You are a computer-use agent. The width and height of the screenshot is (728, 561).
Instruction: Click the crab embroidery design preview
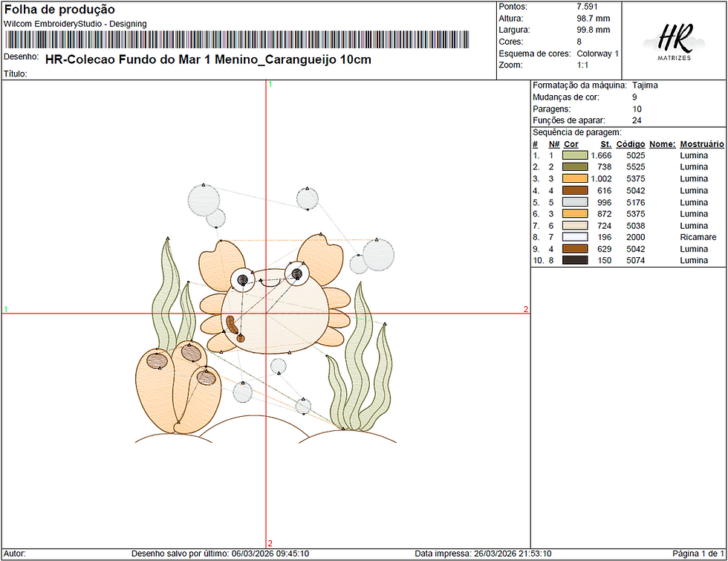point(265,314)
